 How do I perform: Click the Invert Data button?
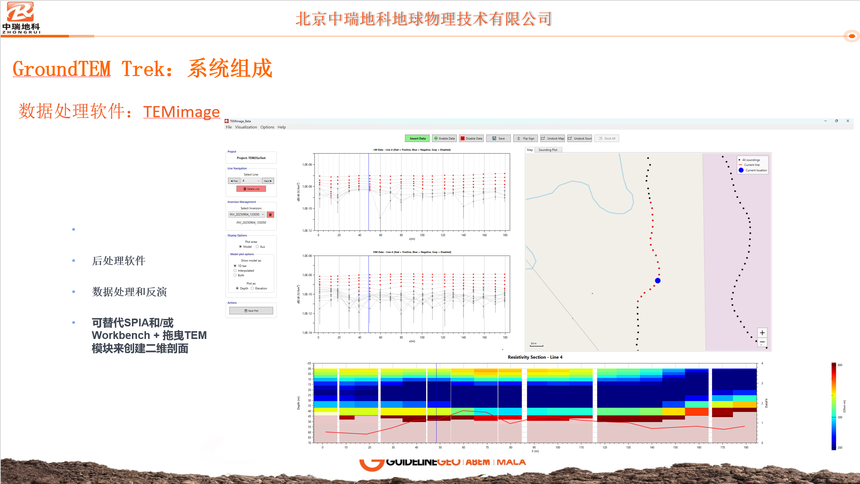pos(417,138)
